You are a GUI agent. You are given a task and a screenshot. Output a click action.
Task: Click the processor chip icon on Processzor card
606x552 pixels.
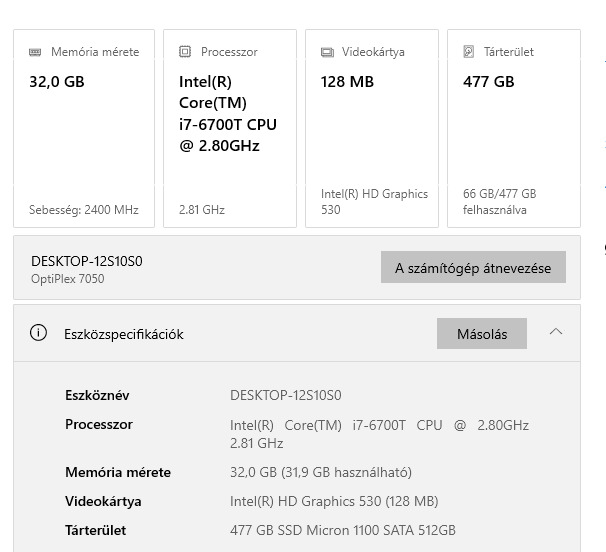185,52
